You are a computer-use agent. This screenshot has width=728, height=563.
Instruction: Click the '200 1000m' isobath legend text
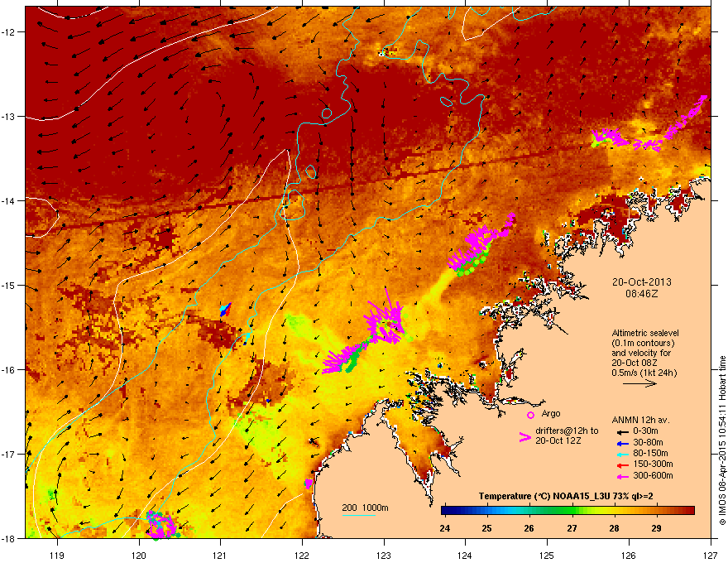[365, 508]
